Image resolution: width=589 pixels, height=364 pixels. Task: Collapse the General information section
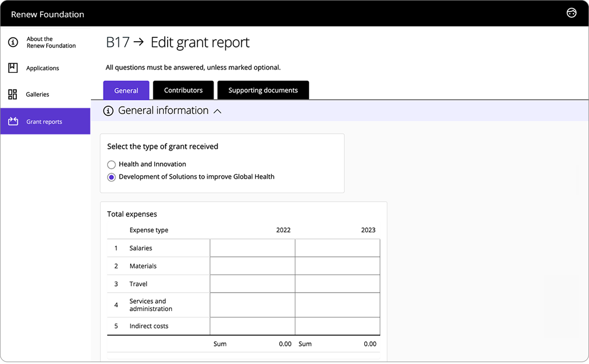pyautogui.click(x=217, y=111)
